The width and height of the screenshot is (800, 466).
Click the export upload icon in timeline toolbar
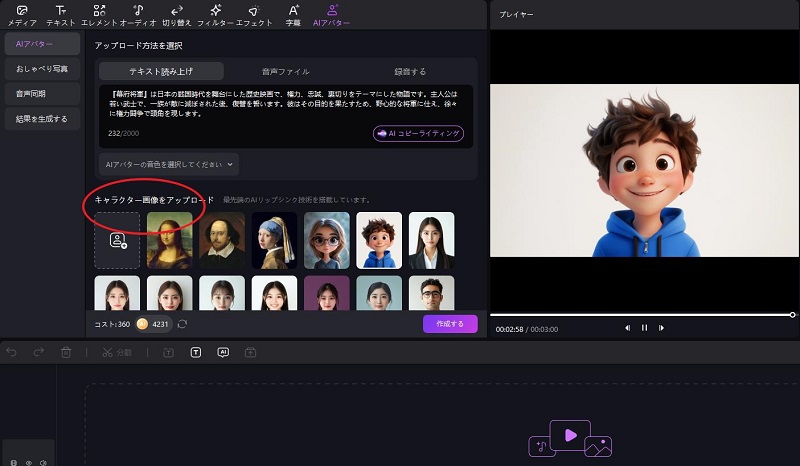250,352
